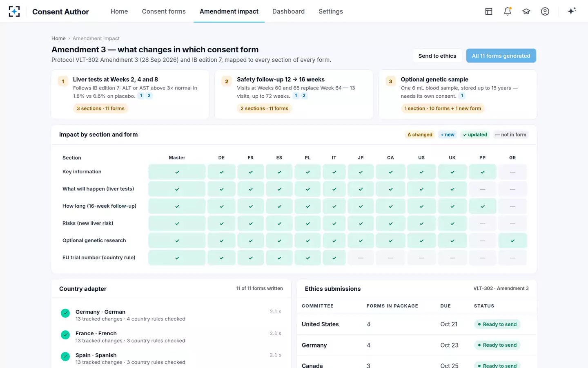Image resolution: width=588 pixels, height=368 pixels.
Task: Click the updated legend chip
Action: coord(475,135)
